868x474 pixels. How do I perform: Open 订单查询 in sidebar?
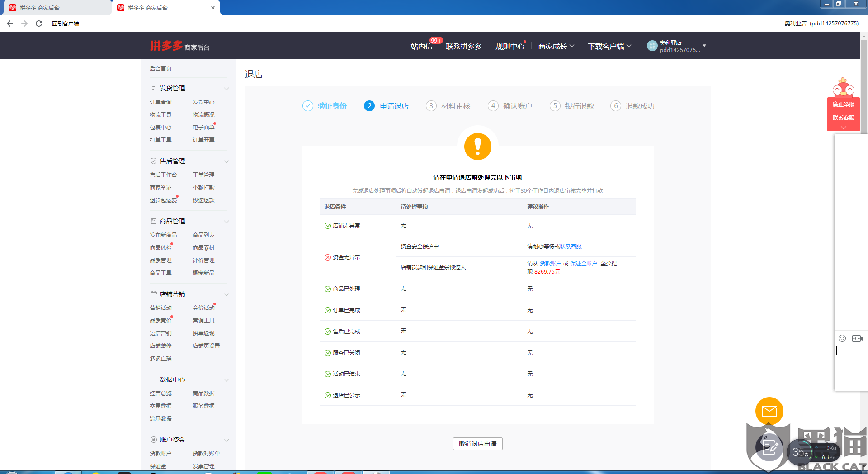coord(160,102)
